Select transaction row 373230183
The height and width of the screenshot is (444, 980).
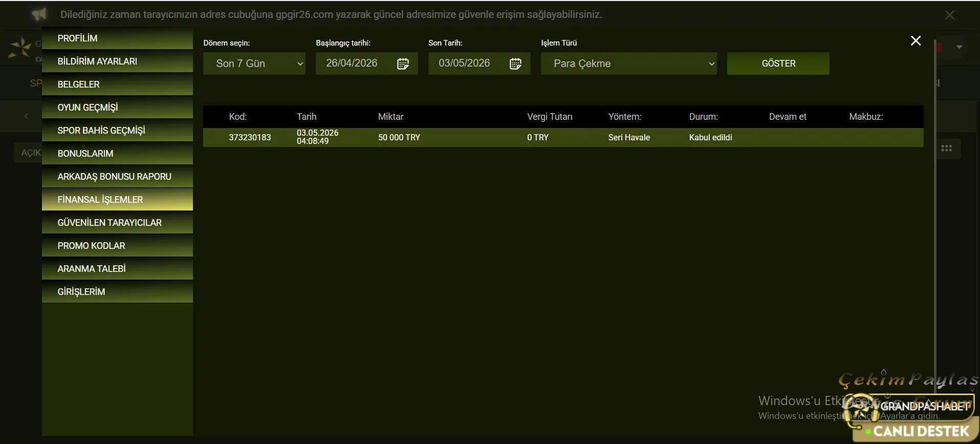[x=563, y=137]
